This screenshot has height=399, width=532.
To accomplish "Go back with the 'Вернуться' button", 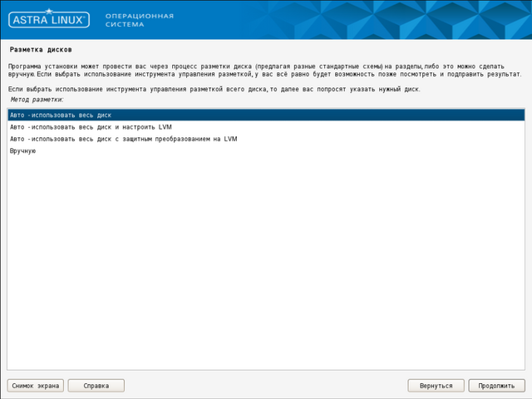I will tap(436, 386).
